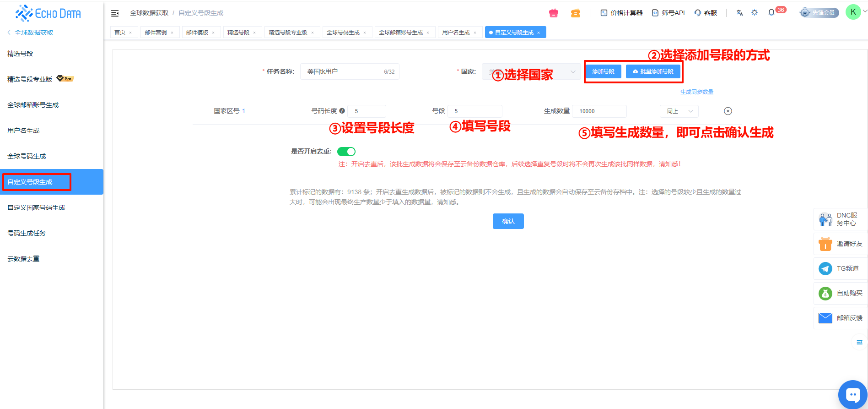This screenshot has height=409, width=868.
Task: Open the user avatar K menu
Action: point(853,12)
